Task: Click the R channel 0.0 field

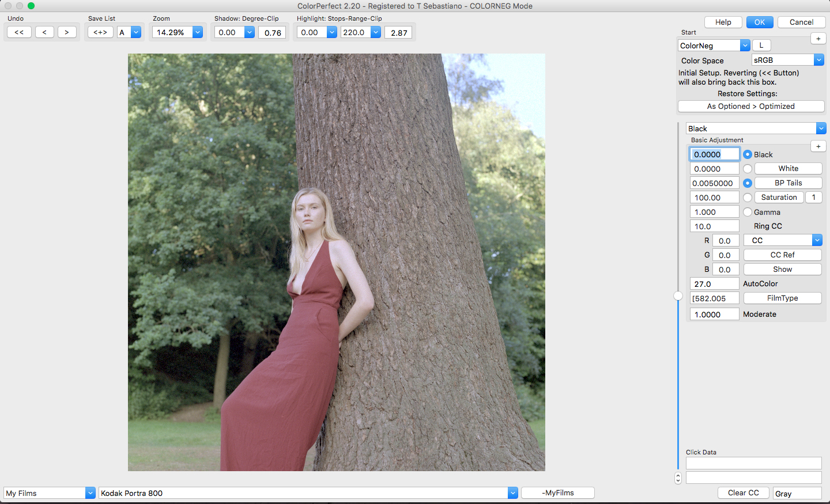Action: pyautogui.click(x=726, y=241)
